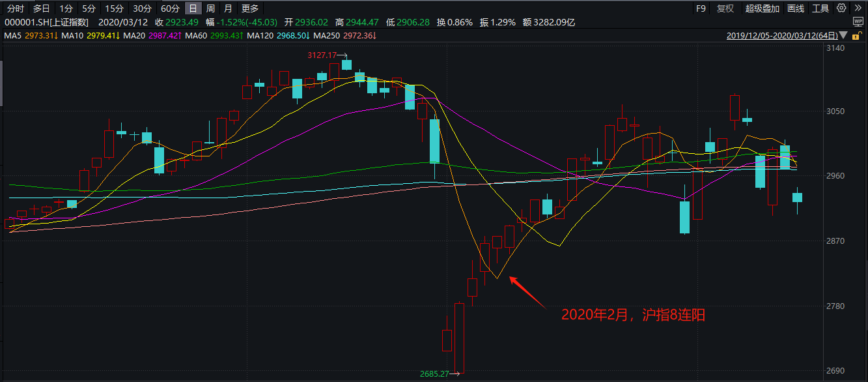Switch to 多日 multi-day tab
Screen dimensions: 868x382
(x=41, y=8)
